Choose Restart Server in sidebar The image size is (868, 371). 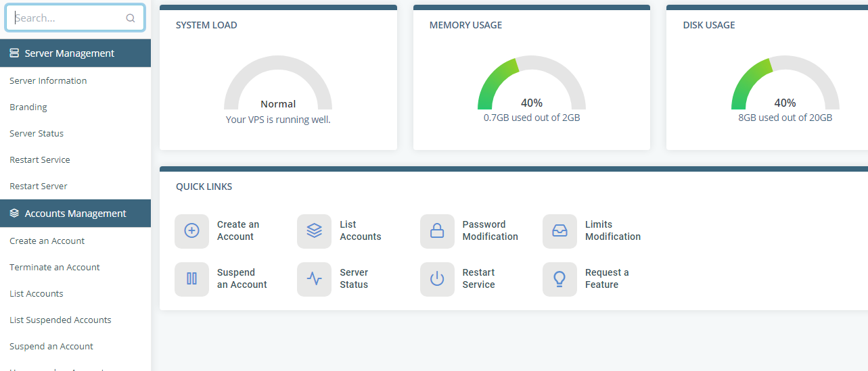coord(39,186)
